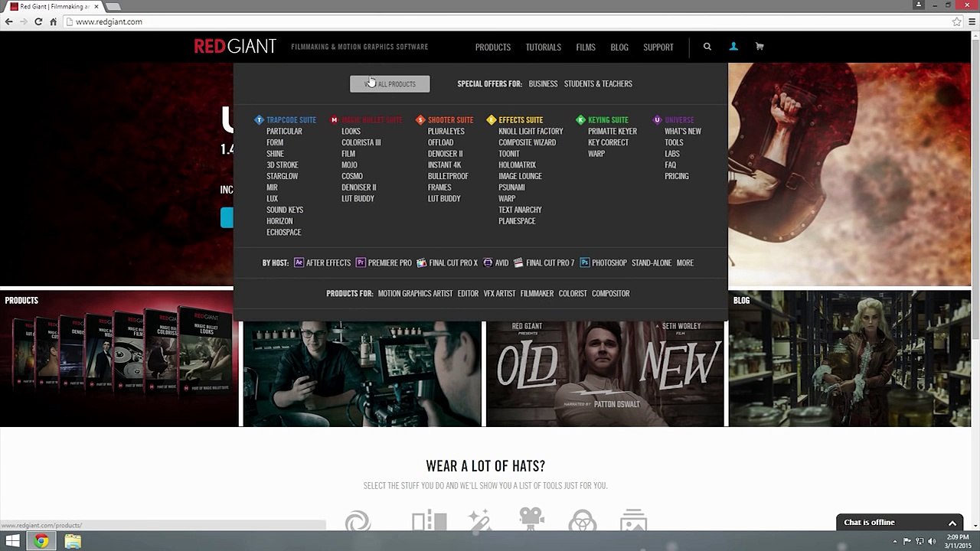Open File Explorer from taskbar
The image size is (980, 551).
[73, 541]
